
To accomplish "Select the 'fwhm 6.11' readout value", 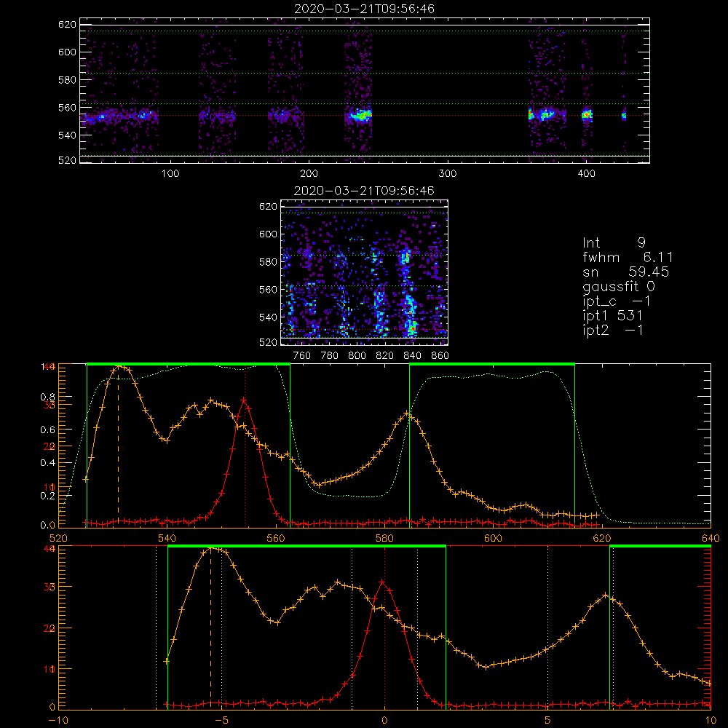I will point(628,257).
